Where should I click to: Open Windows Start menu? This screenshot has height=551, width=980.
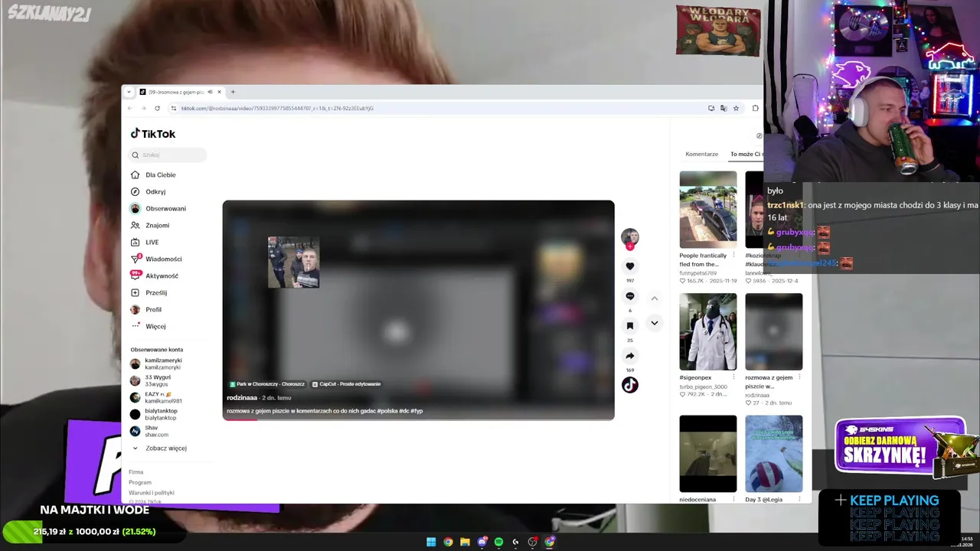[431, 542]
